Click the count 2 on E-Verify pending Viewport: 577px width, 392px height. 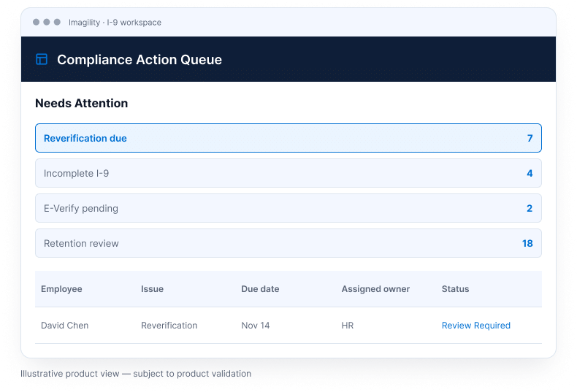(x=530, y=208)
